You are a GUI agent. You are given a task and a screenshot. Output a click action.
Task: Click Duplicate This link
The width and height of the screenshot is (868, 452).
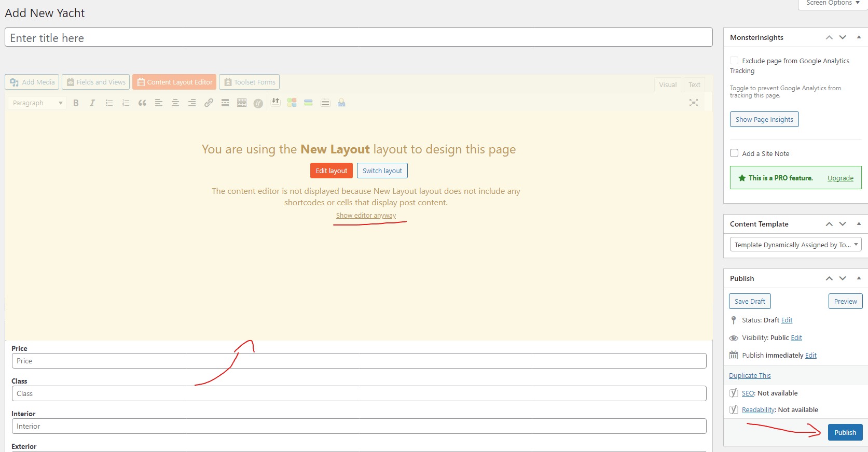pos(750,375)
